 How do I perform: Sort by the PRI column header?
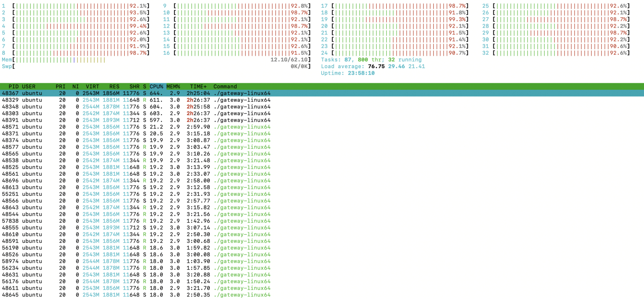coord(60,86)
